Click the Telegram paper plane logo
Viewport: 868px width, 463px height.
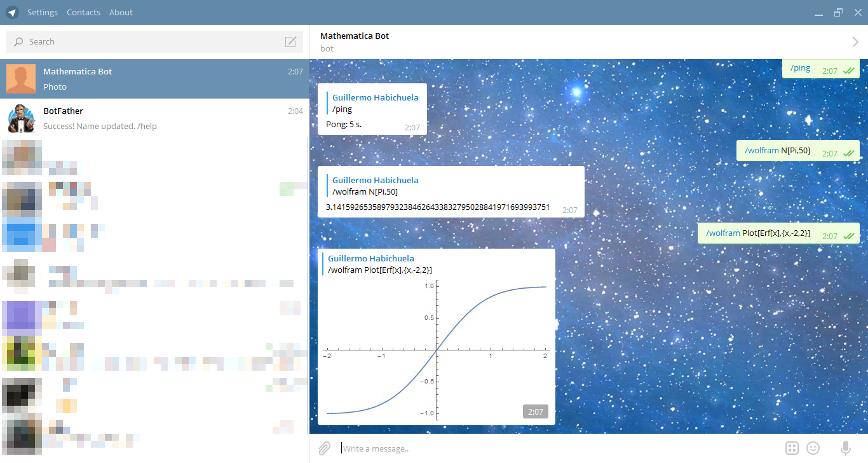click(12, 12)
